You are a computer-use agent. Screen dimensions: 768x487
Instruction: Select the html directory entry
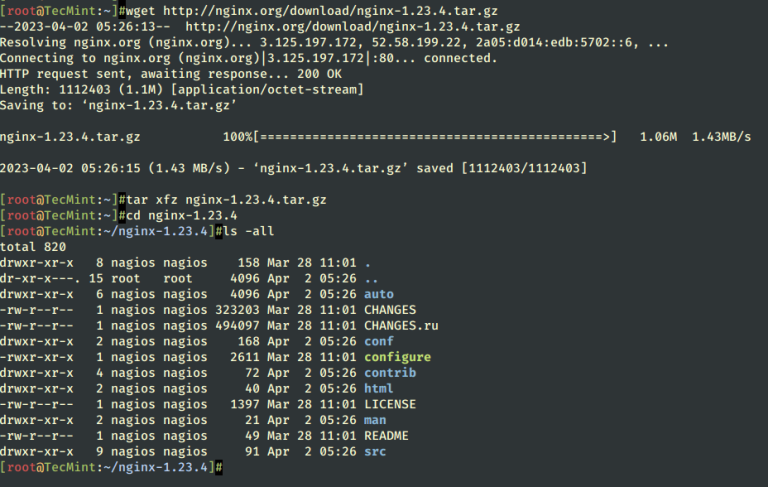[x=379, y=388]
